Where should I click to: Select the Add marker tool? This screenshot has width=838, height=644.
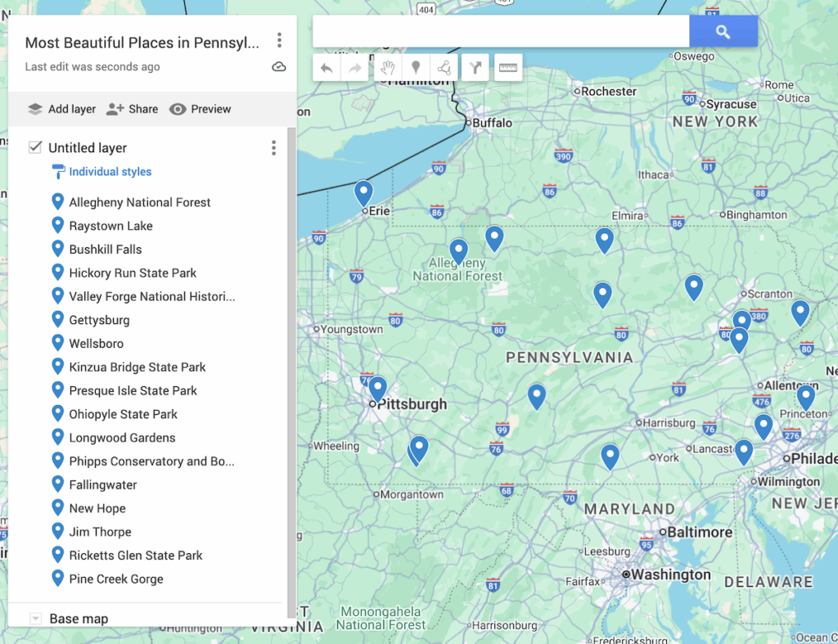pyautogui.click(x=416, y=68)
